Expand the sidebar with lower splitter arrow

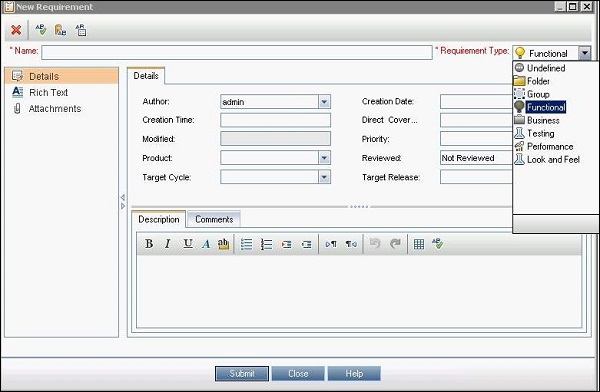pos(123,206)
